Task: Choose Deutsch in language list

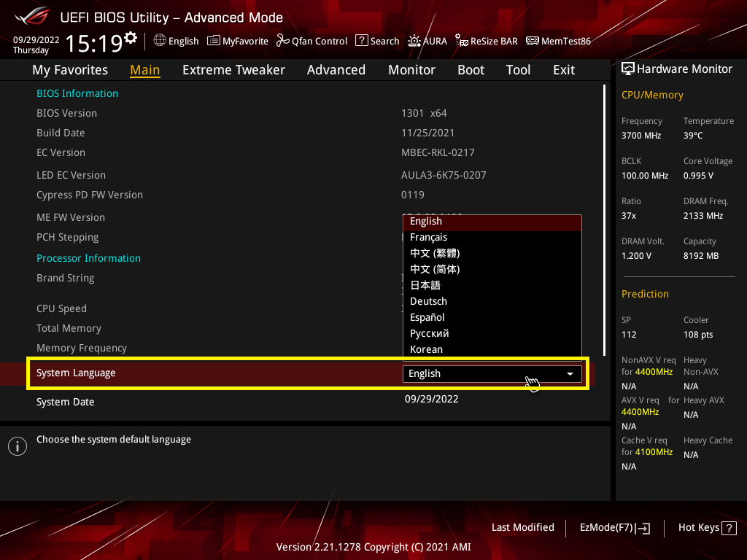Action: [492, 301]
